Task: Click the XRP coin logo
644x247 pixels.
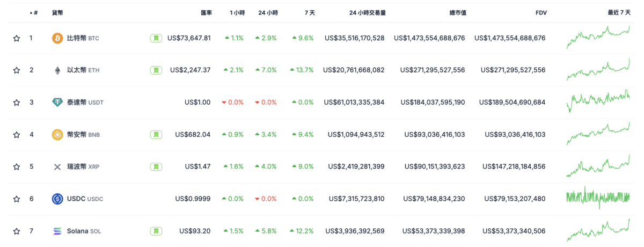Action: (57, 166)
